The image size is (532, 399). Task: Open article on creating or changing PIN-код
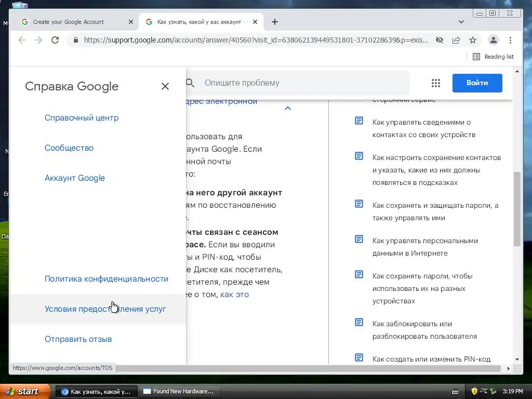[431, 359]
